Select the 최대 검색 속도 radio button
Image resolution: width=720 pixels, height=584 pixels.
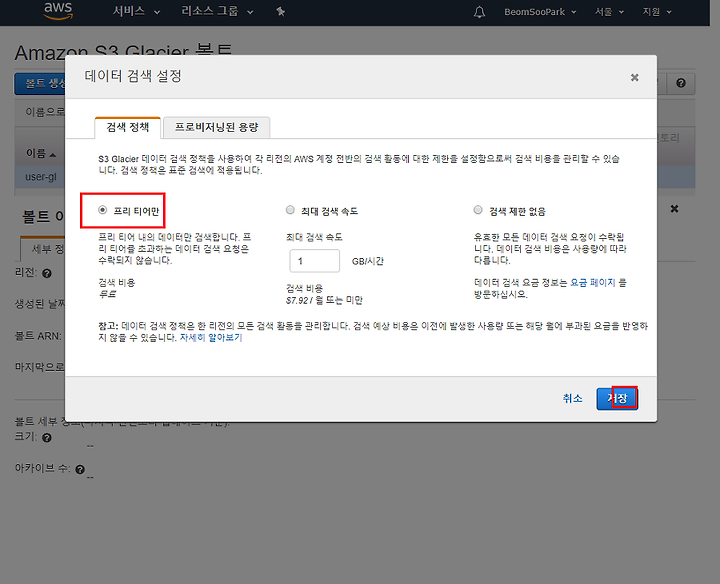click(x=290, y=210)
